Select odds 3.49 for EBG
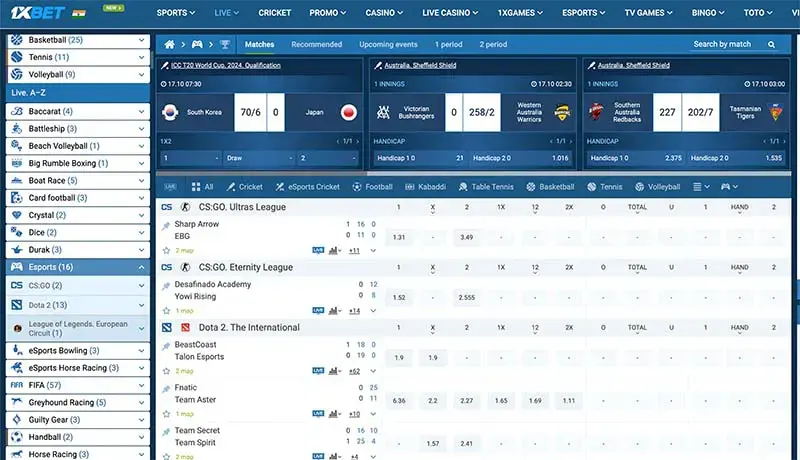Image resolution: width=800 pixels, height=460 pixels. [x=466, y=237]
